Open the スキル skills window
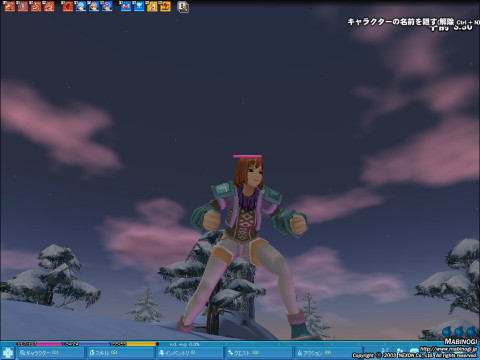Image resolution: width=480 pixels, height=360 pixels. pos(121,353)
